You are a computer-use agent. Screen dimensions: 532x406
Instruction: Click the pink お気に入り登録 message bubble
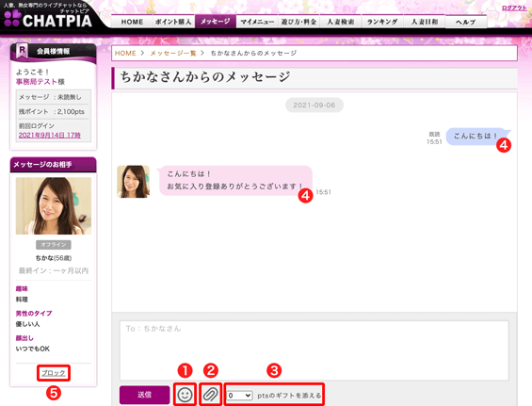(234, 180)
